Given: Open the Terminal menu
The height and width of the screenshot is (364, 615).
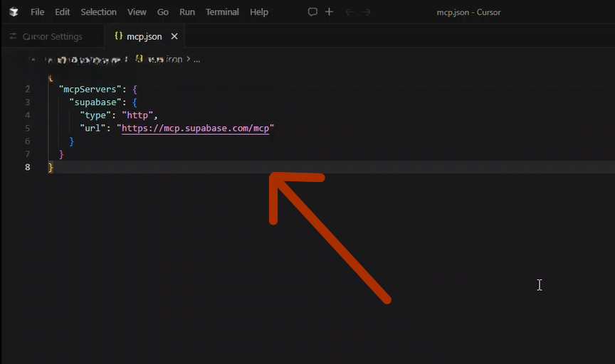Looking at the screenshot, I should [222, 12].
